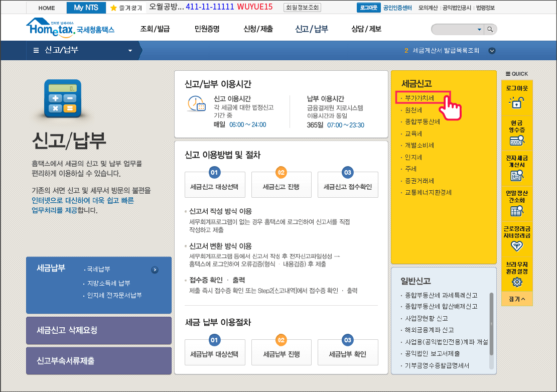
Task: Select the 전자세금계산서 quick menu icon
Action: point(517,175)
